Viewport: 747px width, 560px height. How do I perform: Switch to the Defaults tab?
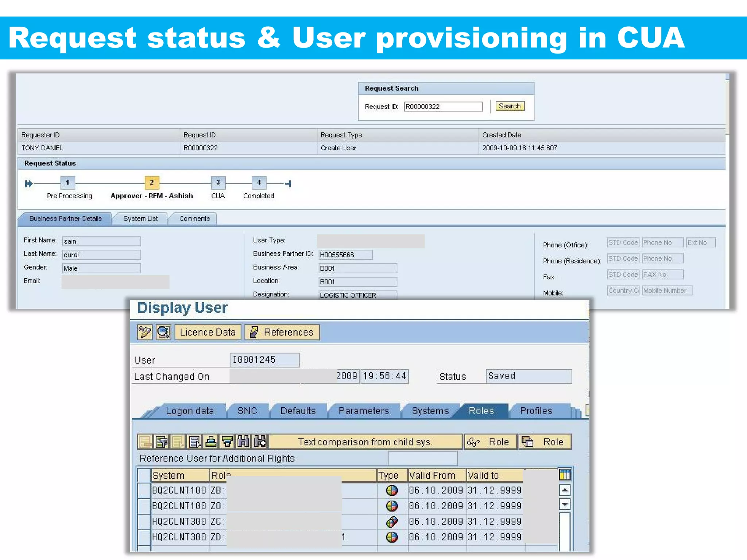298,411
